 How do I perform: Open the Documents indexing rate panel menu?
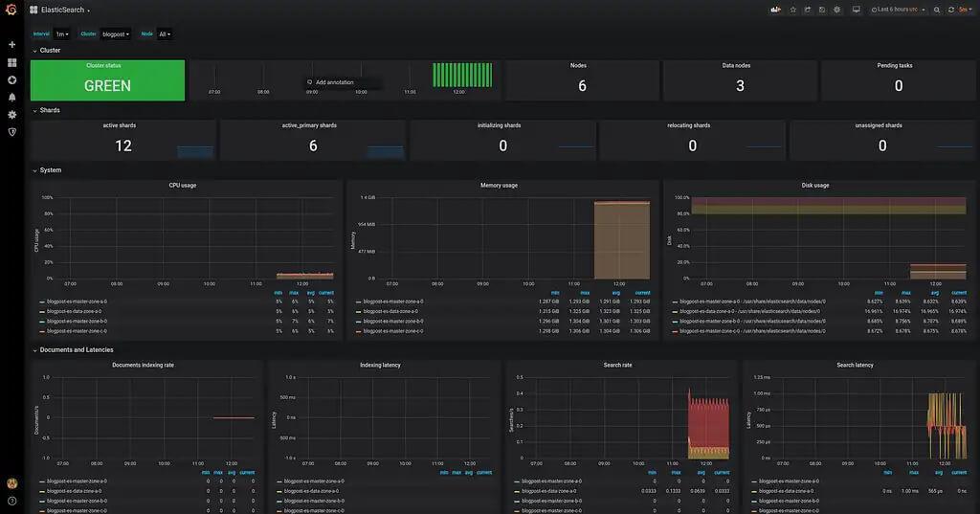click(x=144, y=366)
